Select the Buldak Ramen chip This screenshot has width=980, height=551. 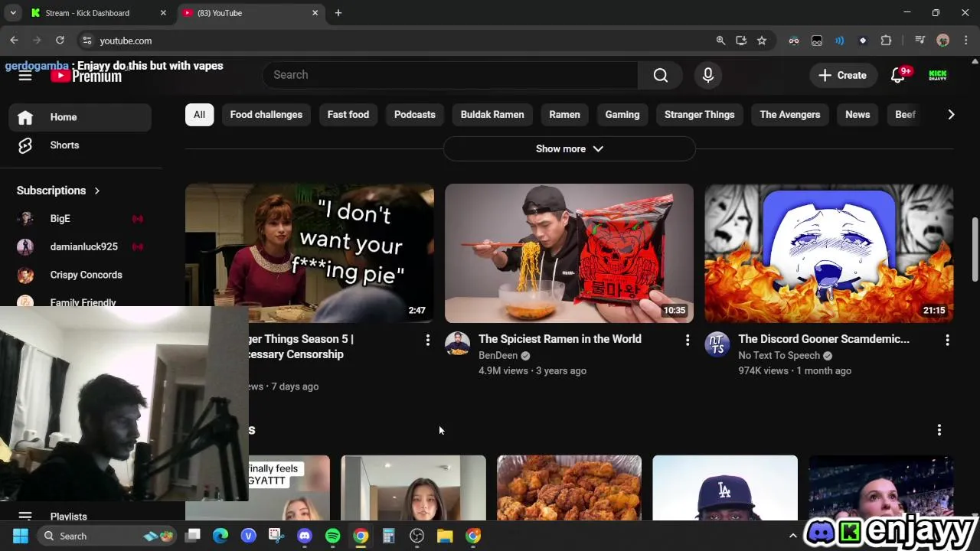click(x=492, y=115)
